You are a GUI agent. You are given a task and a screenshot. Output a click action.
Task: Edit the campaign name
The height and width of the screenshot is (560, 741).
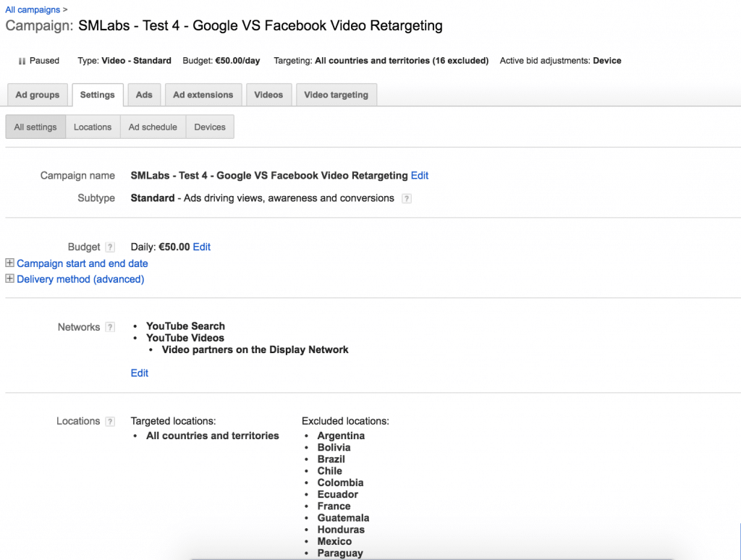[420, 175]
